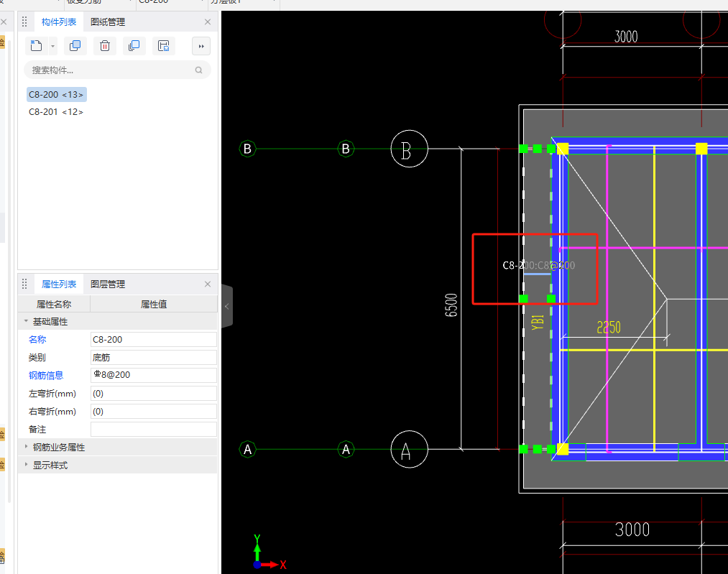Click the 名称 property label

point(37,339)
